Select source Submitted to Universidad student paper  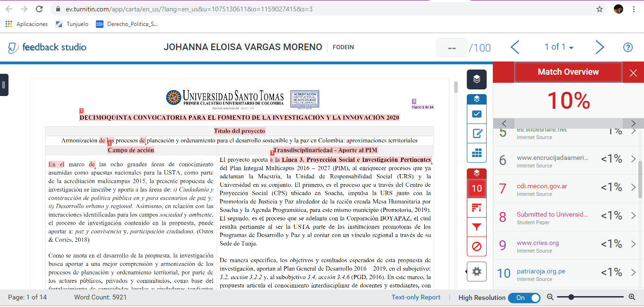coord(553,214)
